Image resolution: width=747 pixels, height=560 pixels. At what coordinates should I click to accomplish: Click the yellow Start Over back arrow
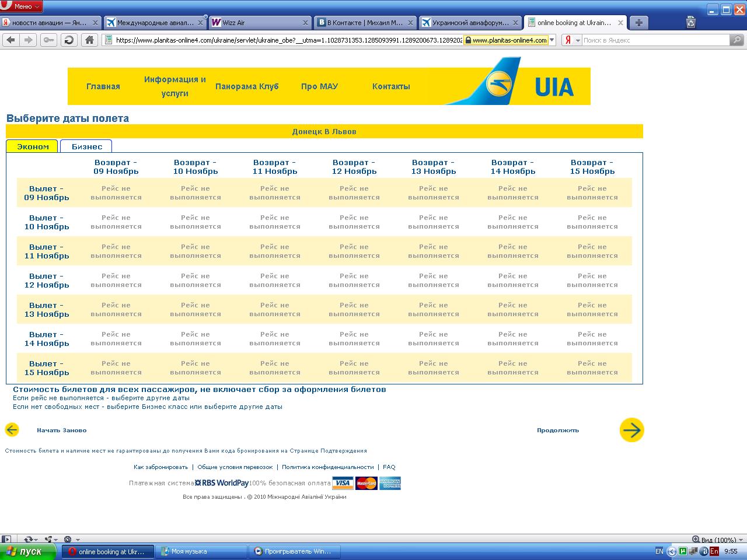12,430
